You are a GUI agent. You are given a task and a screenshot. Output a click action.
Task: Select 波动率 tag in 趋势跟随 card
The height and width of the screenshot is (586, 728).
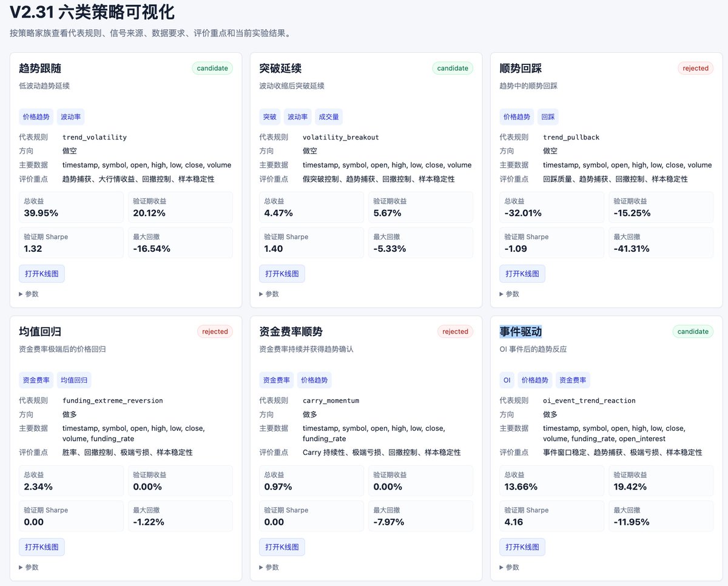click(71, 117)
